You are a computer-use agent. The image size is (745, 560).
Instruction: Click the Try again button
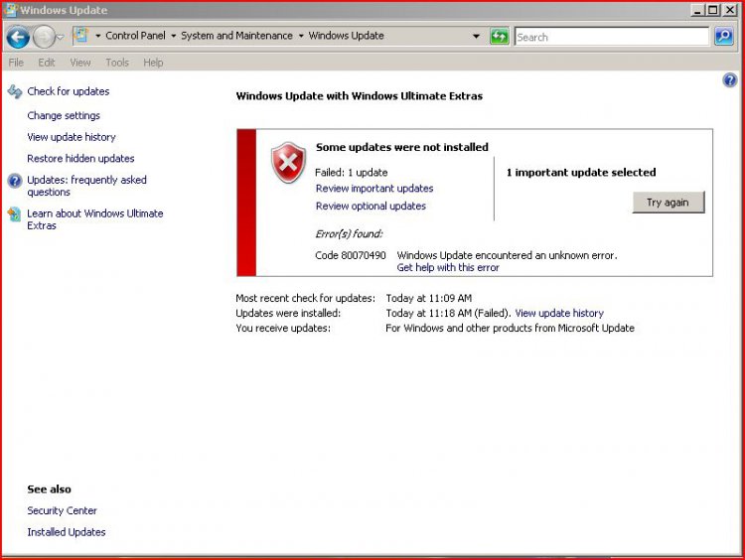pos(669,203)
